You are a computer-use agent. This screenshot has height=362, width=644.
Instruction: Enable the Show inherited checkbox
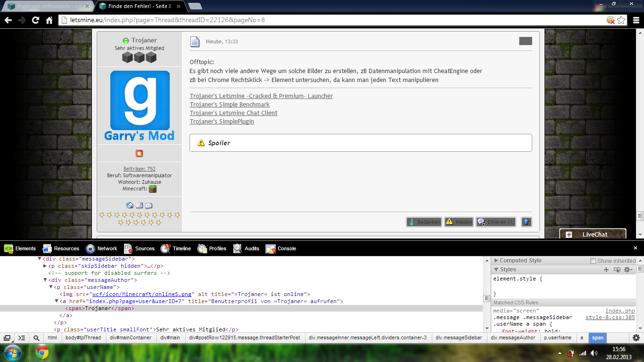coord(593,261)
